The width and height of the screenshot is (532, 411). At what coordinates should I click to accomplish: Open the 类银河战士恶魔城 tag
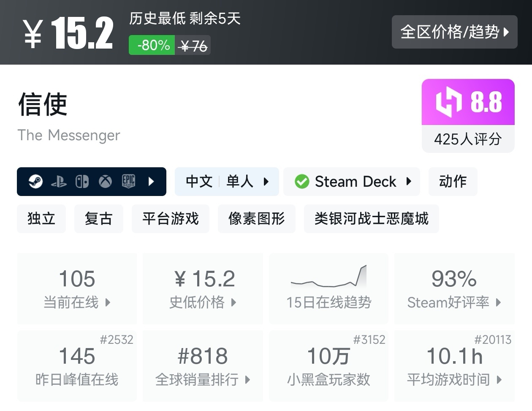click(x=371, y=219)
